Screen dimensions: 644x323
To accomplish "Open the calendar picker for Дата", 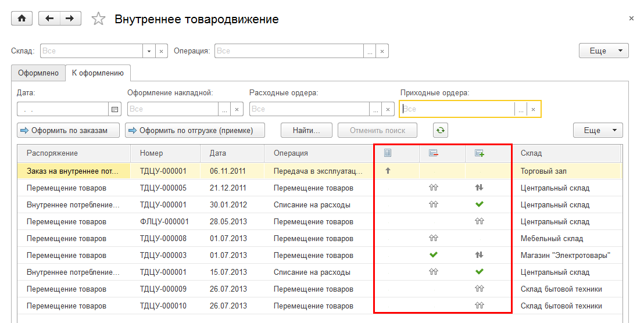I will [115, 109].
